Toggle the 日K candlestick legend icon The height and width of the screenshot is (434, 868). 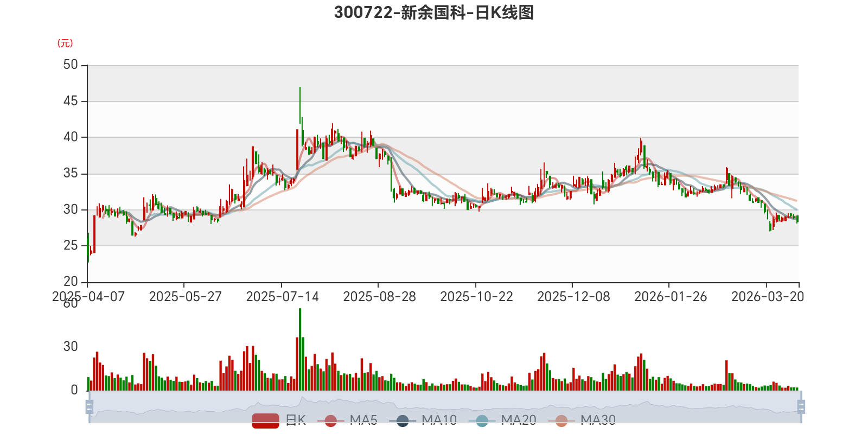coord(266,420)
